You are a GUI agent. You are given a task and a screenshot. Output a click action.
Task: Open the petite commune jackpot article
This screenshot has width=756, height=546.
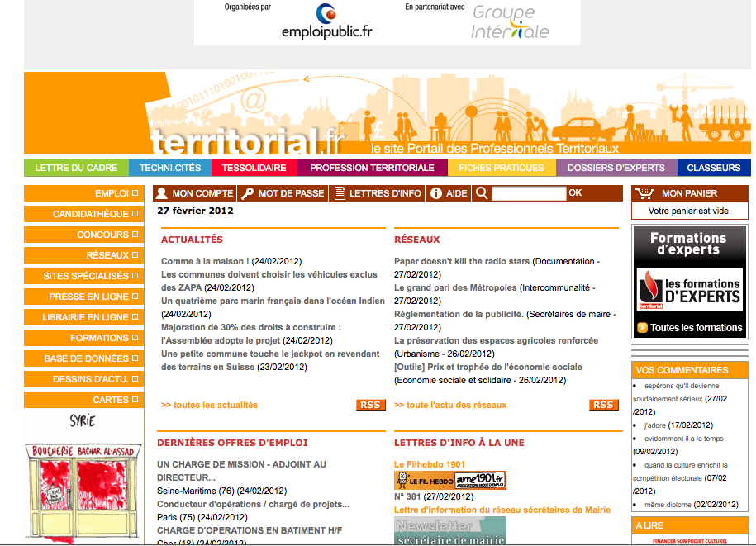point(270,360)
